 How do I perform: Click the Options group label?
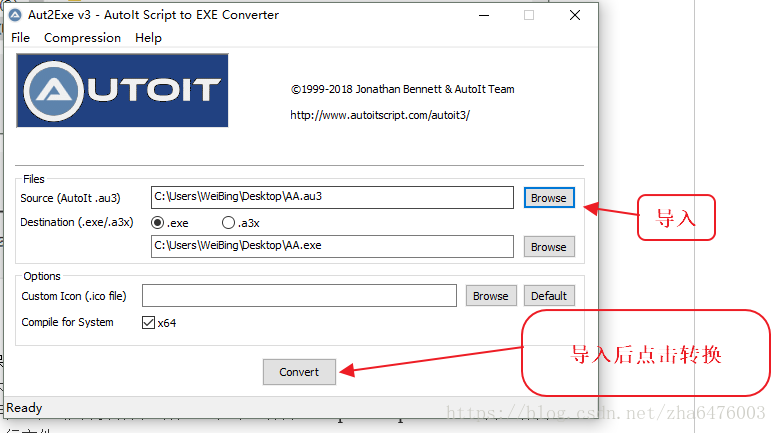pyautogui.click(x=42, y=276)
